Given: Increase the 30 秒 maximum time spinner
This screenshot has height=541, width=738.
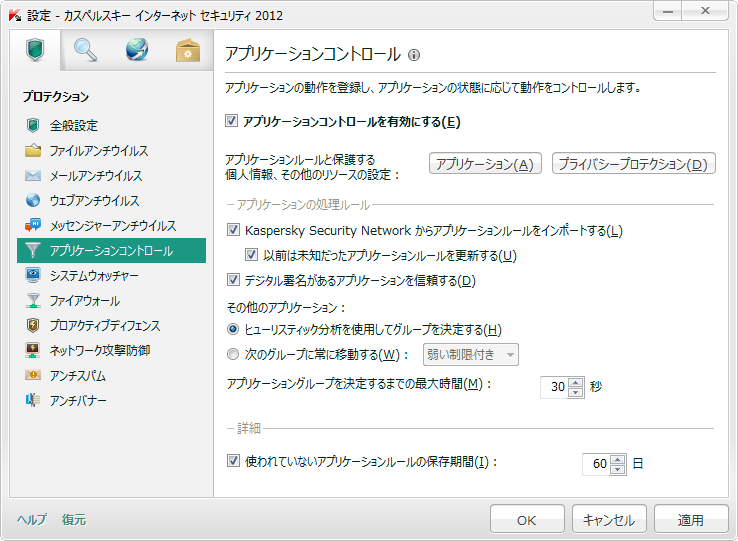Looking at the screenshot, I should coord(576,382).
